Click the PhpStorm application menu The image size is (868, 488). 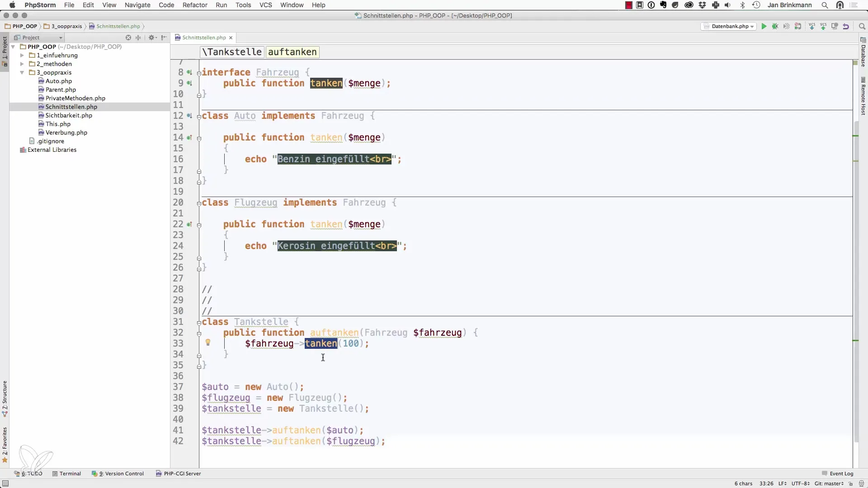point(40,5)
